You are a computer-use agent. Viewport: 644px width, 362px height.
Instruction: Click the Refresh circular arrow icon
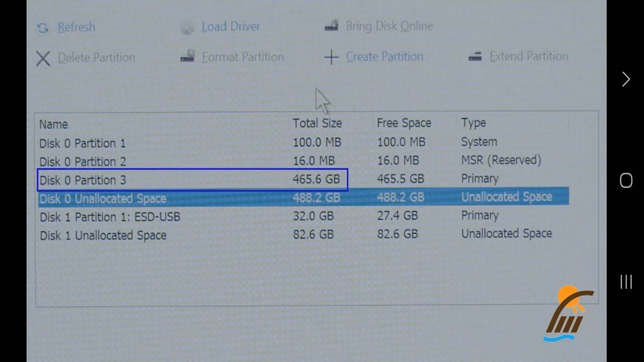(x=43, y=28)
